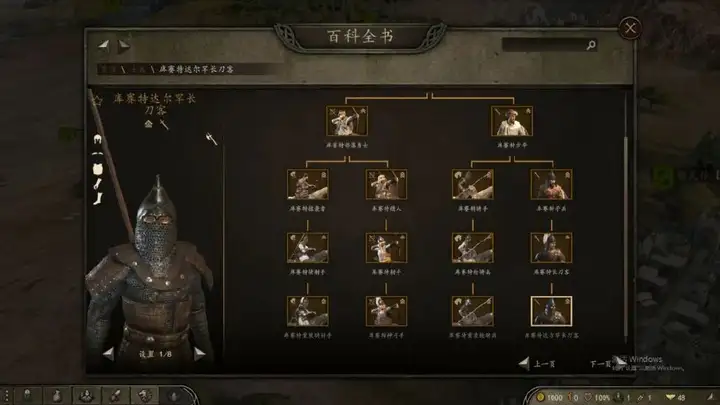Show the previous equipment set arrow
This screenshot has width=720, height=405.
click(108, 354)
